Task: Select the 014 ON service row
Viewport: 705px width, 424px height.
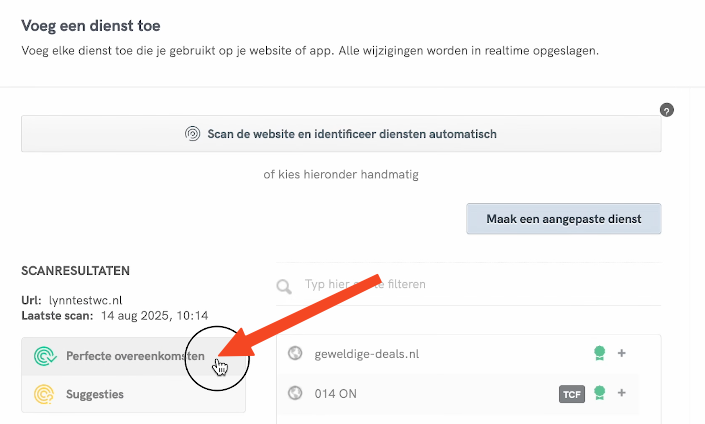Action: pyautogui.click(x=420, y=393)
